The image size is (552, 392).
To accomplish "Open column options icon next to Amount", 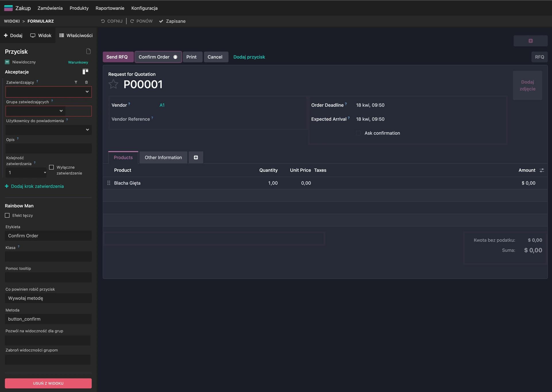I will click(x=542, y=170).
